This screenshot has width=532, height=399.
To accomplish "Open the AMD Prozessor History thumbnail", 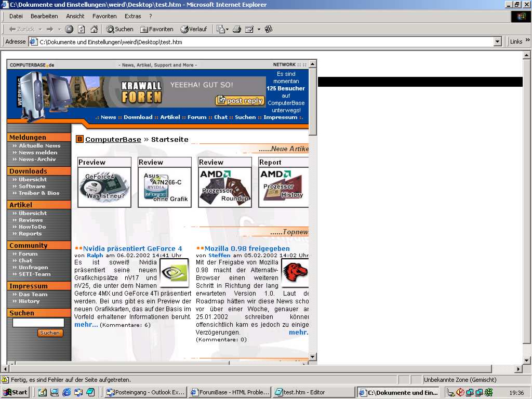I will pyautogui.click(x=284, y=187).
